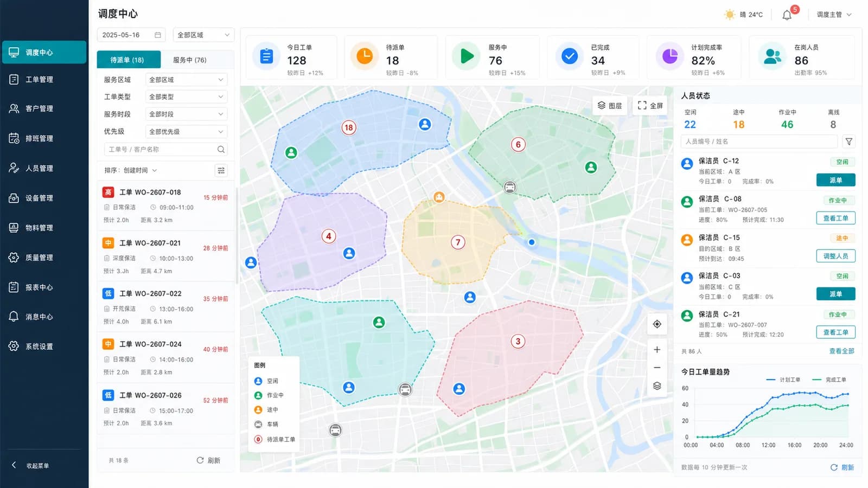Viewport: 868px width, 488px height.
Task: Open the 工单类型 filter dropdown
Action: pyautogui.click(x=186, y=97)
